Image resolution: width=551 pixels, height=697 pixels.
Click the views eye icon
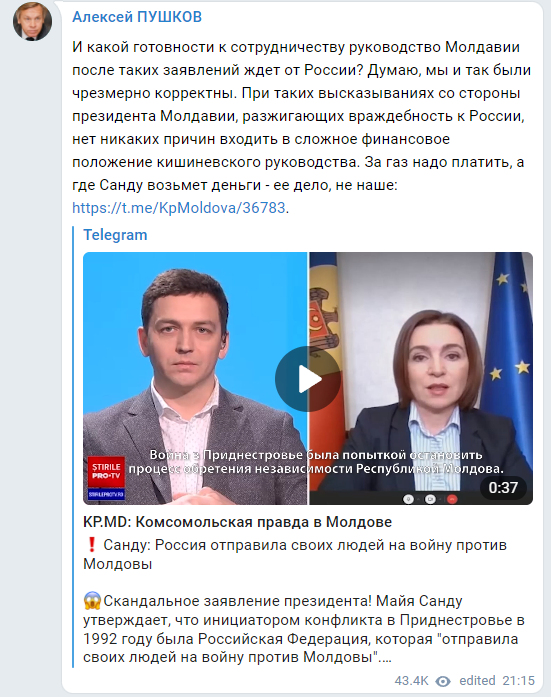(x=443, y=681)
